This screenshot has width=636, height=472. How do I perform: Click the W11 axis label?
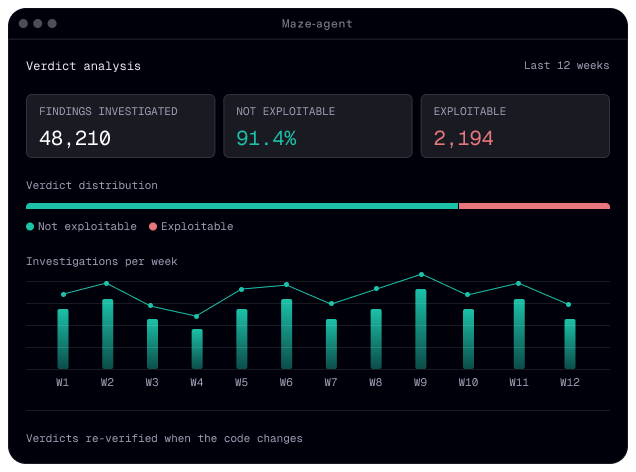point(519,382)
